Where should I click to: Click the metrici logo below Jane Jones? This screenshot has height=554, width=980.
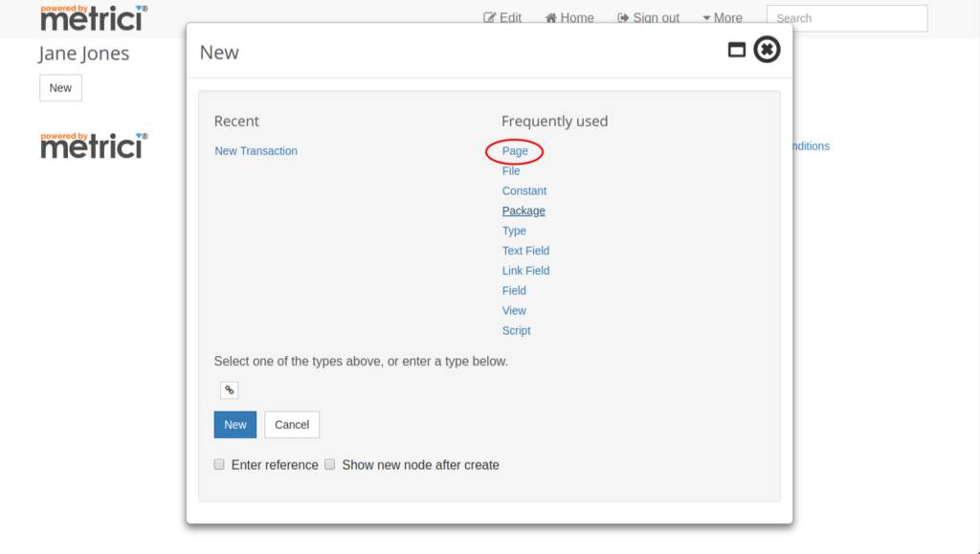[94, 144]
